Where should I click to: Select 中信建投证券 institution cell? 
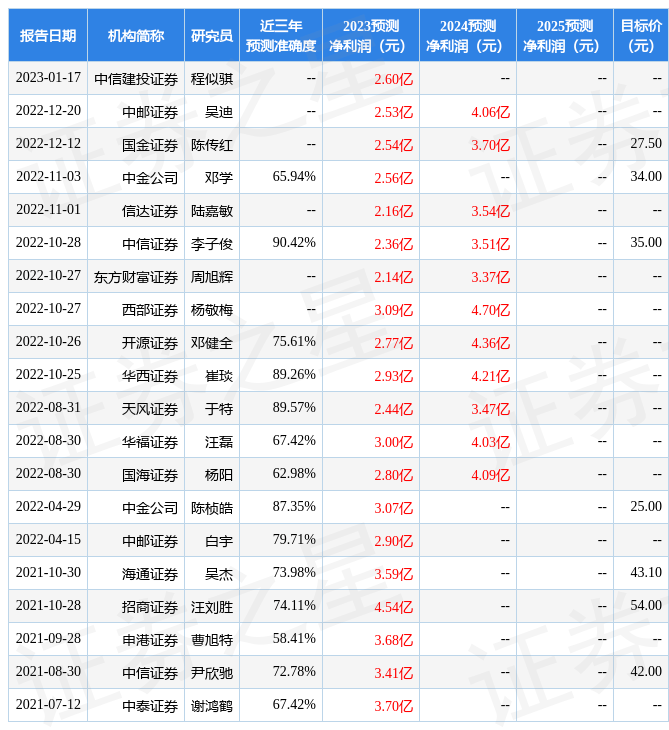[x=136, y=79]
